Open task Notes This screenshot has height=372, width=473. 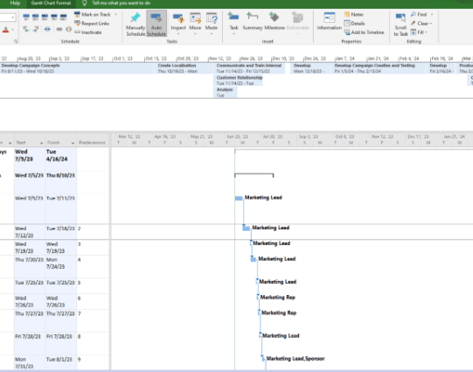[354, 15]
